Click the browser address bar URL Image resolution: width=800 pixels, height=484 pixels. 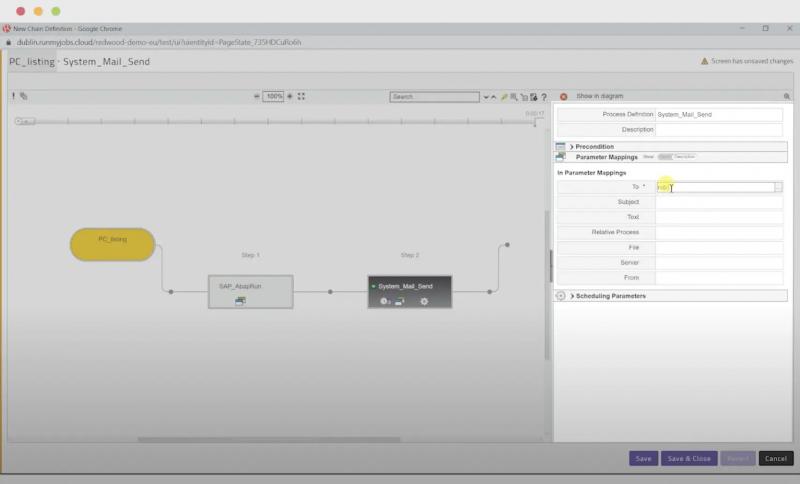(159, 42)
